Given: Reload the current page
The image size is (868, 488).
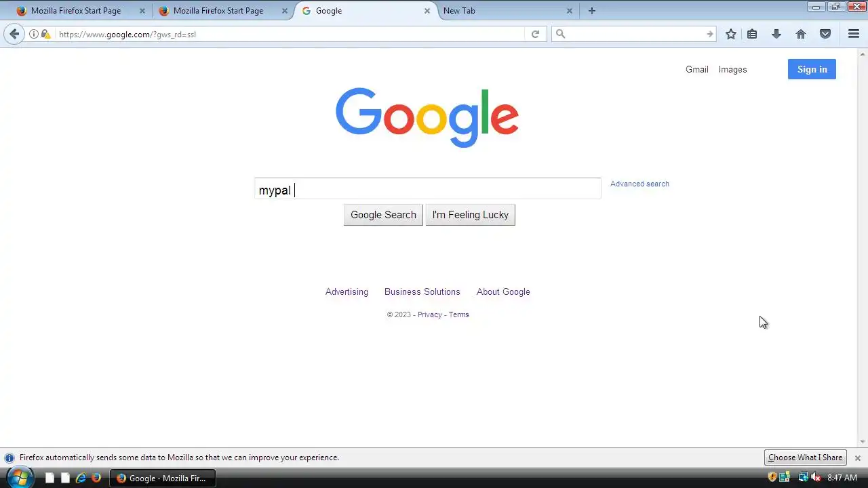Looking at the screenshot, I should point(535,34).
